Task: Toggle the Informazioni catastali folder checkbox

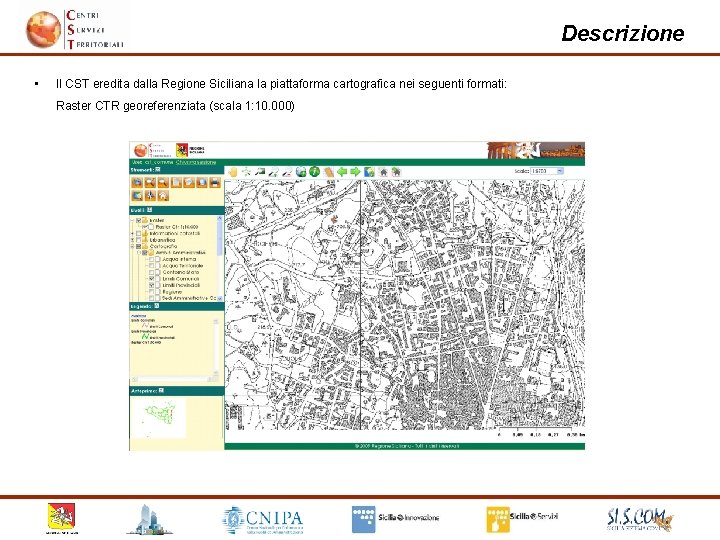Action: pyautogui.click(x=138, y=233)
